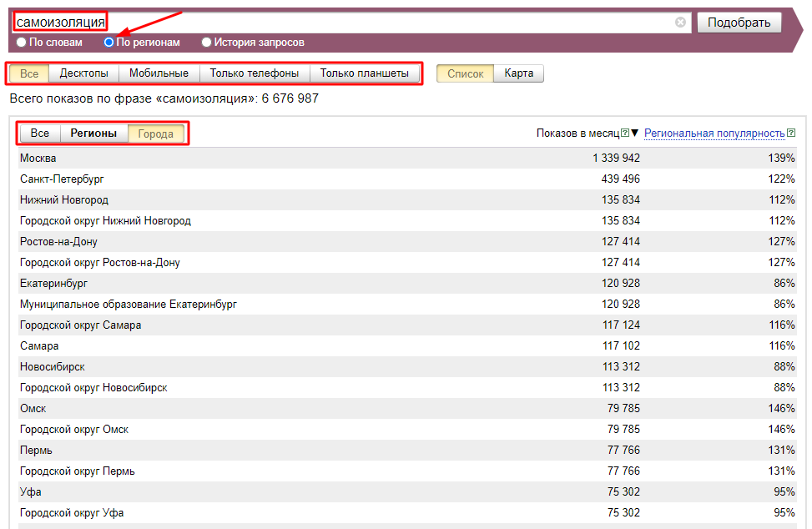Switch to the "Список" view

pyautogui.click(x=465, y=73)
